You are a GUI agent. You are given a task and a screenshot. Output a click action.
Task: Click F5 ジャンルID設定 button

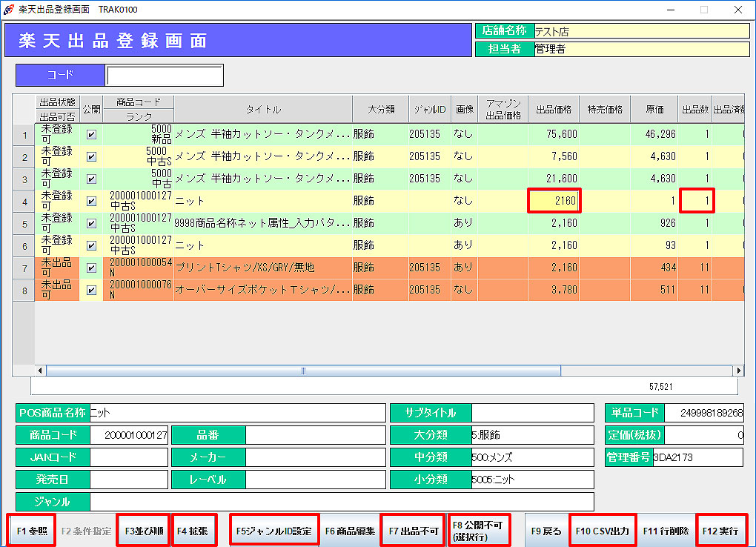click(273, 531)
